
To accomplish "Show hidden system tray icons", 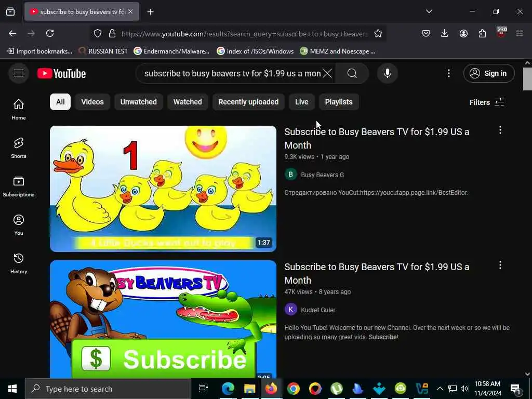I will [x=440, y=389].
